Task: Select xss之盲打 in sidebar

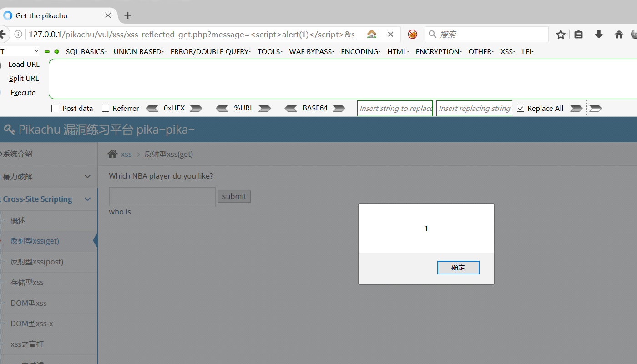Action: point(49,344)
